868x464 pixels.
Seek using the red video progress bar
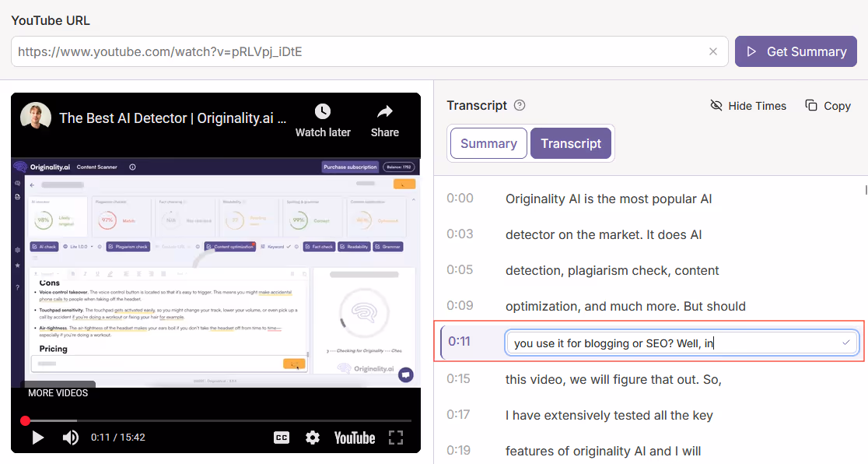click(x=156, y=420)
